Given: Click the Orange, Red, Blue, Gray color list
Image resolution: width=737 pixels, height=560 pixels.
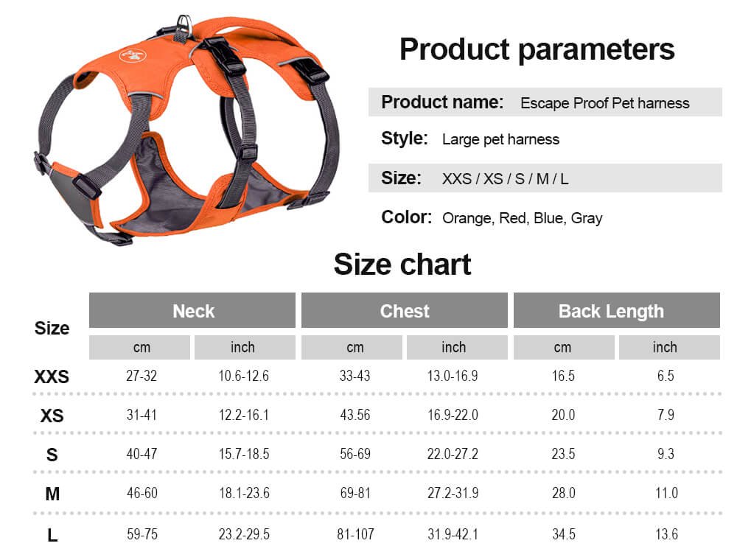Looking at the screenshot, I should pyautogui.click(x=523, y=218).
